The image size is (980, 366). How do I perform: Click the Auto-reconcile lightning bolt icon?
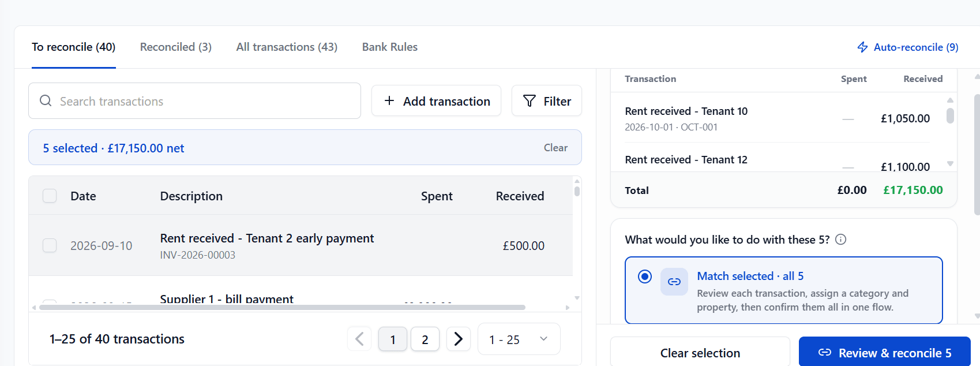pos(862,47)
